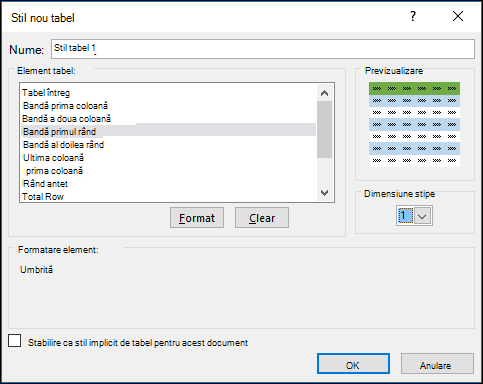Close the Stil nou tabel dialog
483x384 pixels.
pos(458,16)
